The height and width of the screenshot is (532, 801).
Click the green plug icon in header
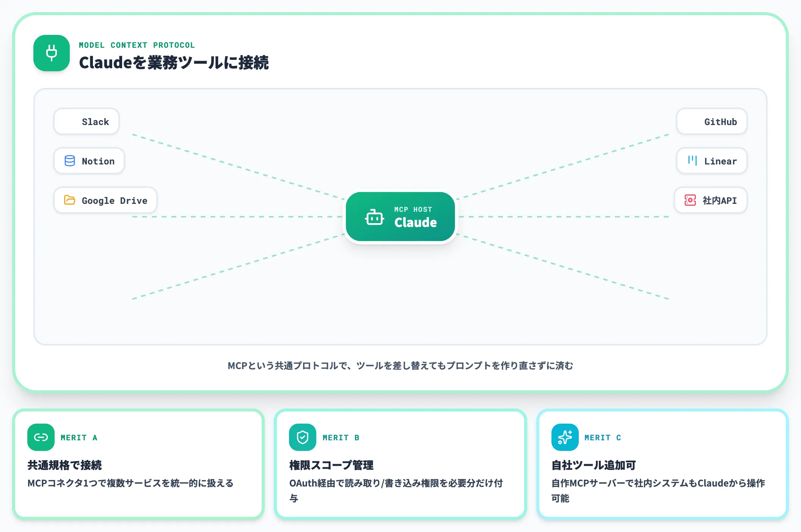[x=52, y=53]
